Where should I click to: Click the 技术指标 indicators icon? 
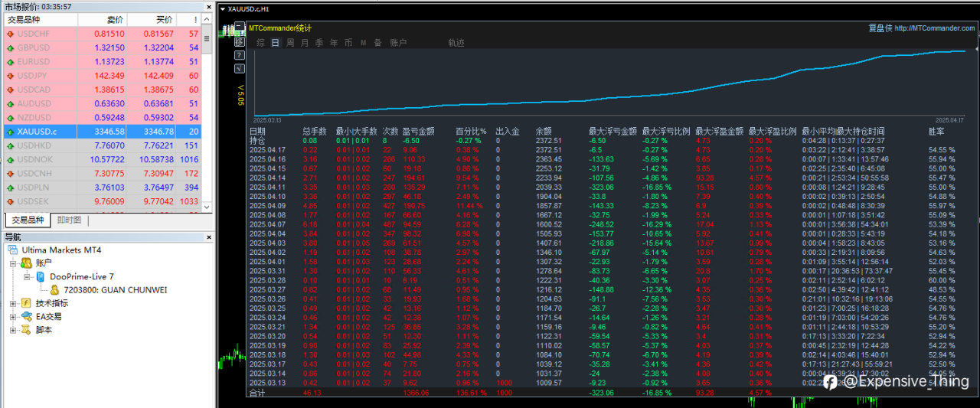pyautogui.click(x=26, y=303)
